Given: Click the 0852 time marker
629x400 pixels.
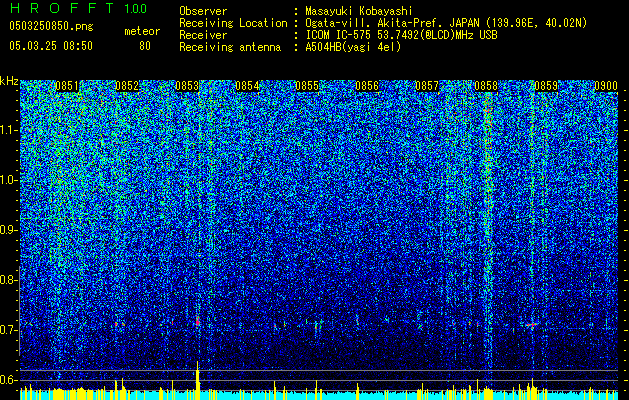Looking at the screenshot, I should coord(127,86).
